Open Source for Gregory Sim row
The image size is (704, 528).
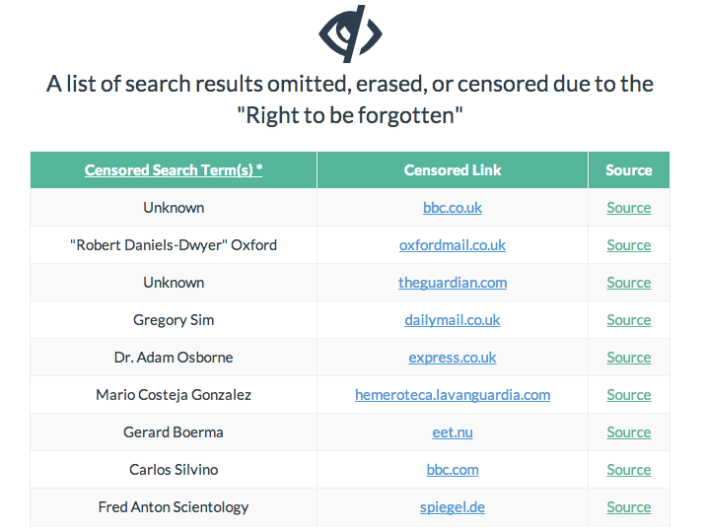(628, 320)
